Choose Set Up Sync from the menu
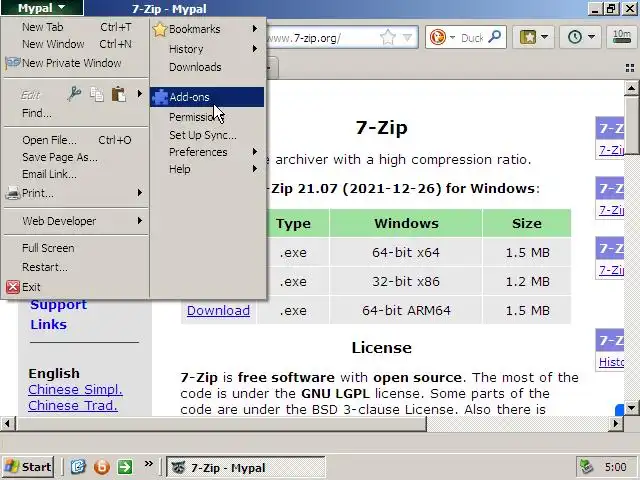The image size is (640, 480). (x=207, y=135)
